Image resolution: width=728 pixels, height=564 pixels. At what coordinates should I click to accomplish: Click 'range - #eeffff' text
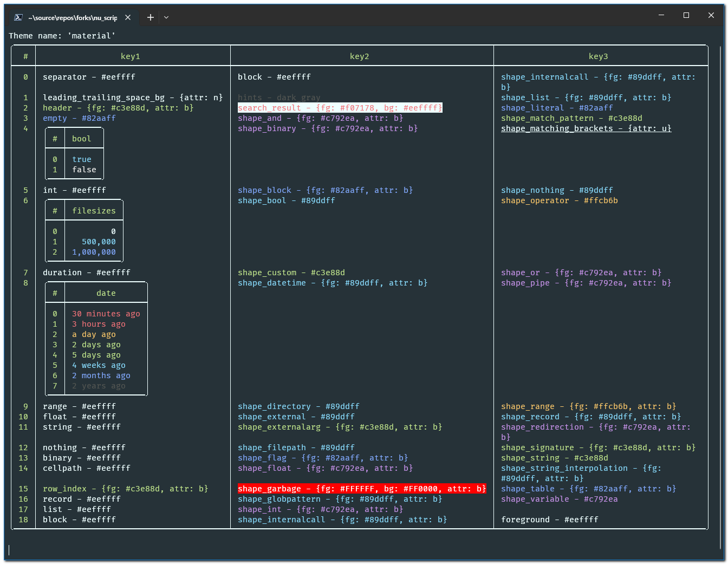pyautogui.click(x=80, y=406)
